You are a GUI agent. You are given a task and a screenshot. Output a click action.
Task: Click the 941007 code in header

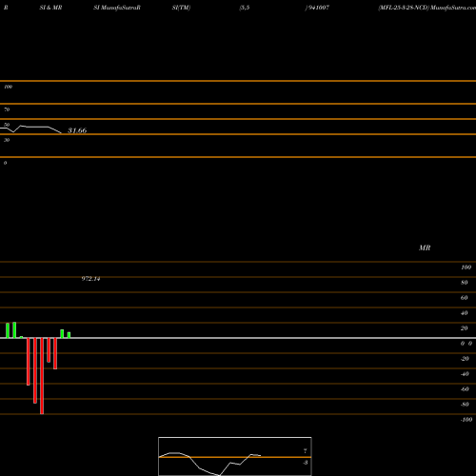317,8
